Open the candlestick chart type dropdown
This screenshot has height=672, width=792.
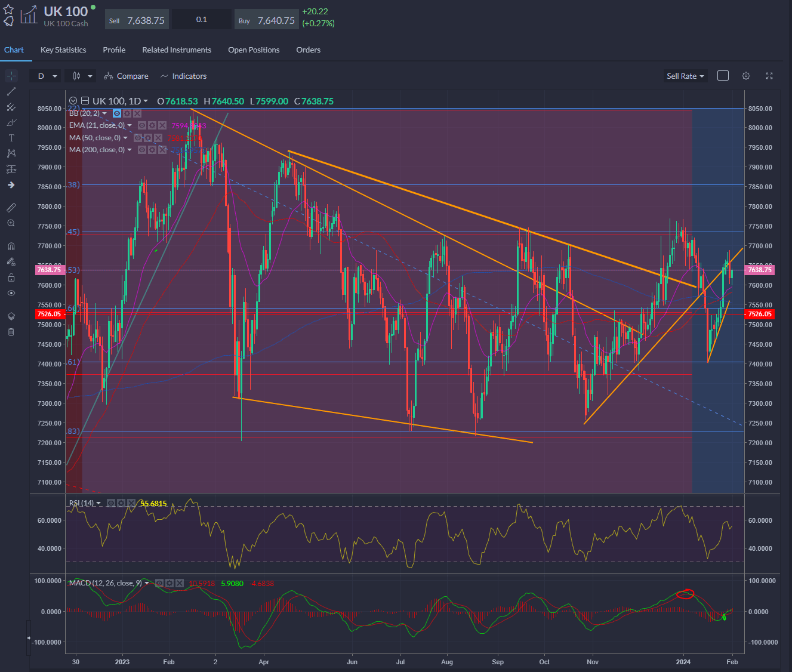82,76
